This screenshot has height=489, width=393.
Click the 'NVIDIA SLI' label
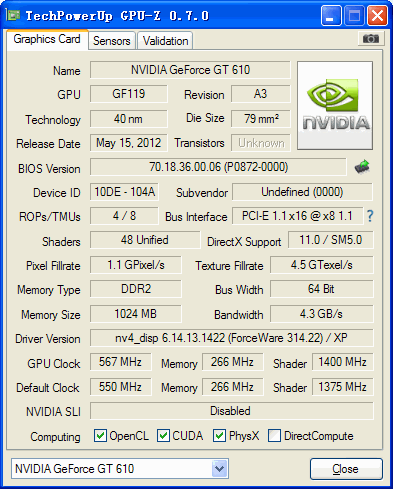click(53, 412)
